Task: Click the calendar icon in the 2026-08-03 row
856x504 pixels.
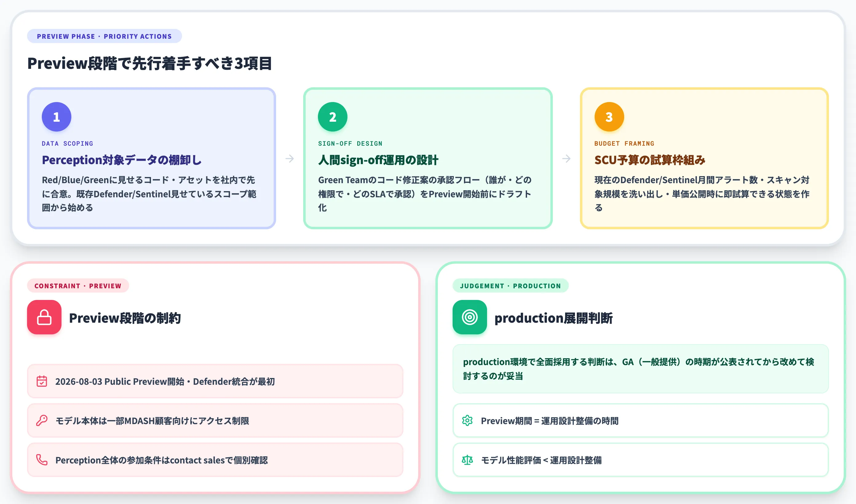Action: coord(42,381)
